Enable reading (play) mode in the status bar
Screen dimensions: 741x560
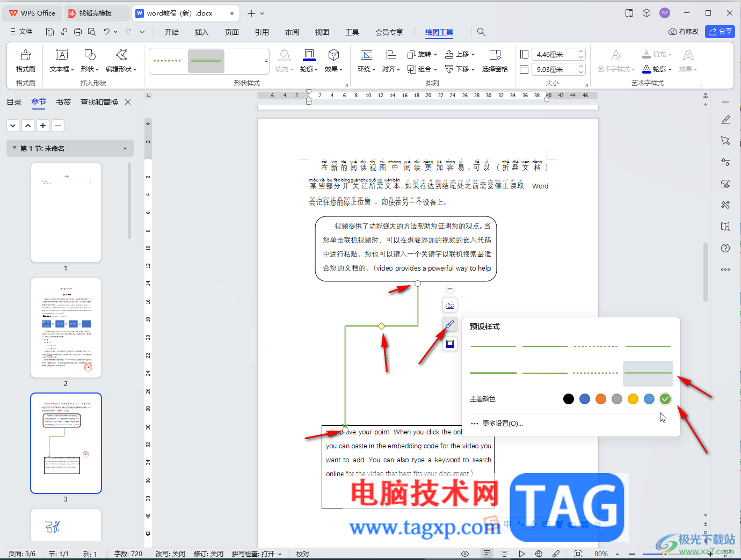click(x=521, y=554)
